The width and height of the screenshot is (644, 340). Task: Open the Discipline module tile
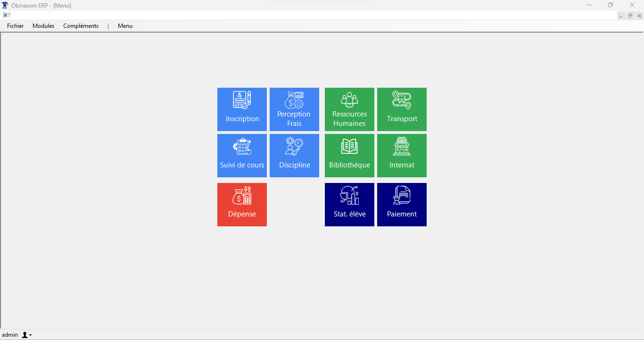pyautogui.click(x=294, y=156)
